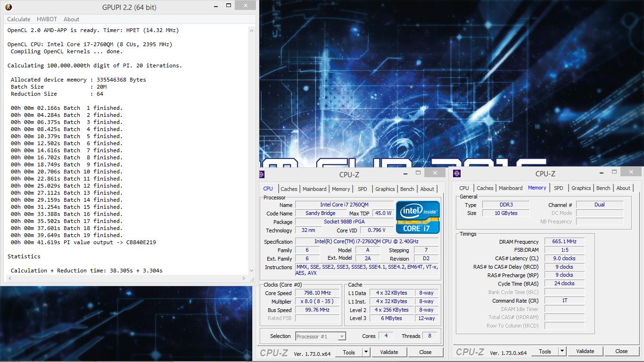Click the CAS# Latency value 9.0 clocks
Image resolution: width=644 pixels, height=362 pixels.
tap(564, 259)
